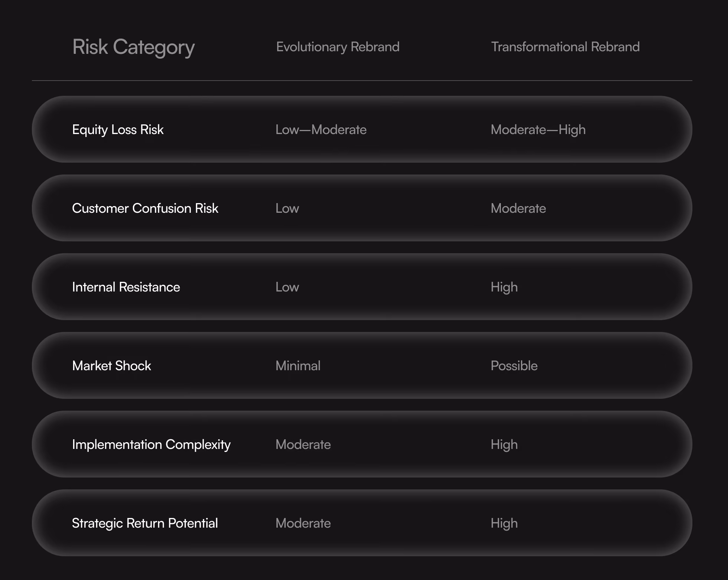Select the Implementation Complexity row label
Viewport: 728px width, 580px height.
click(x=151, y=445)
